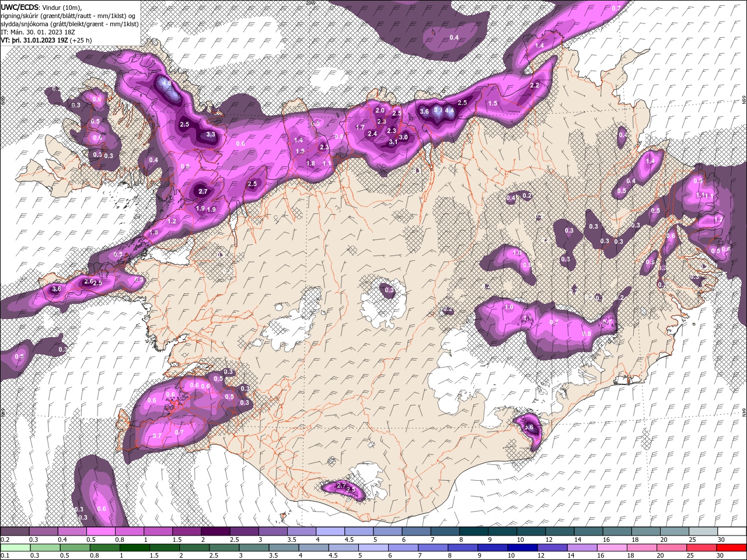The height and width of the screenshot is (560, 747).
Task: Select the '2.4' precipitation value
Action: click(x=372, y=134)
